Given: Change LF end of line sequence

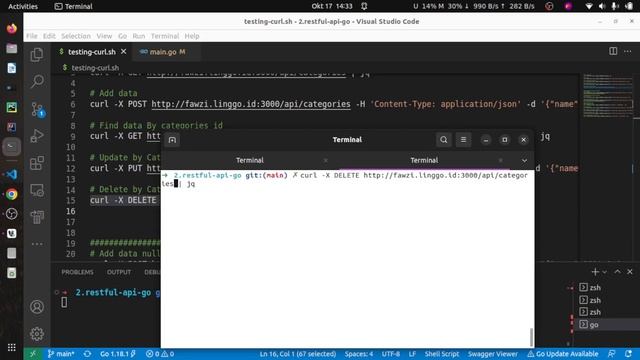Looking at the screenshot, I should (x=412, y=354).
